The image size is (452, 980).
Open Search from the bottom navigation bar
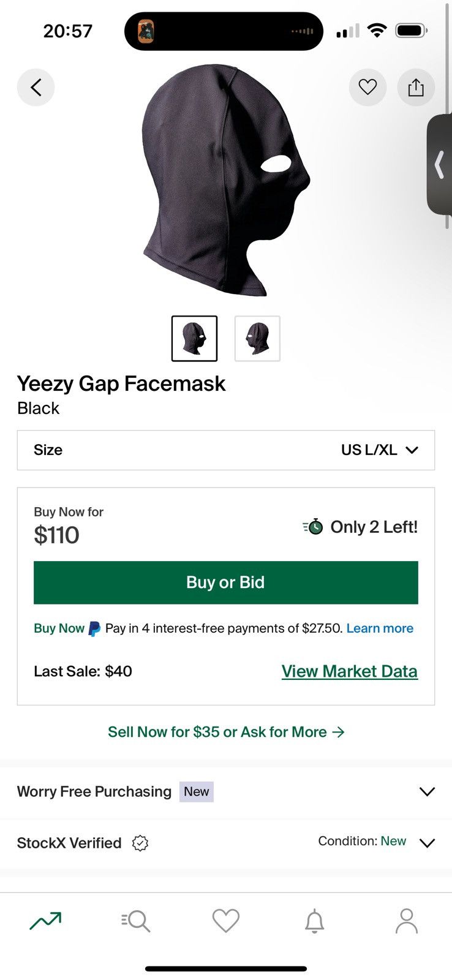tap(136, 920)
